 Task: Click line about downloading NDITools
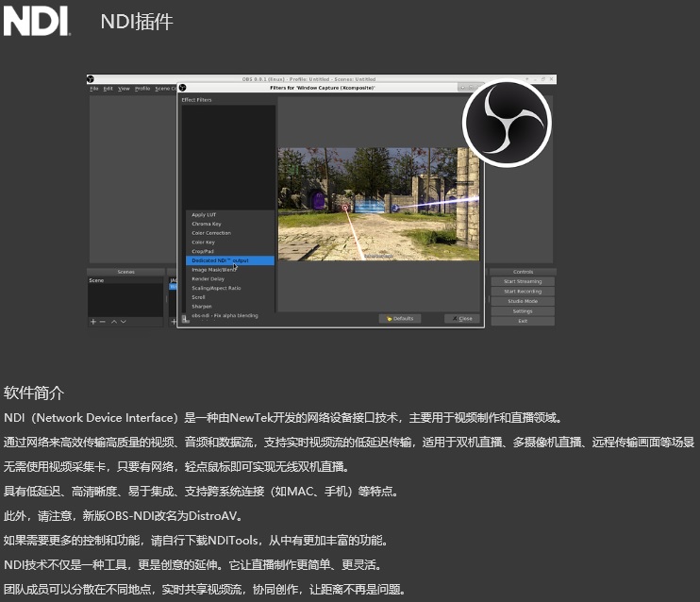click(196, 541)
